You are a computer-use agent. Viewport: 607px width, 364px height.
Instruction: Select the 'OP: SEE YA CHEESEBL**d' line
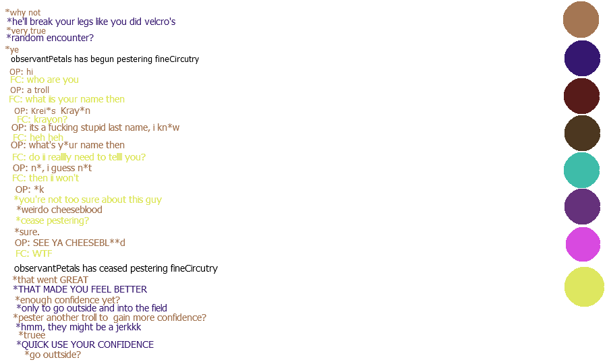[70, 243]
